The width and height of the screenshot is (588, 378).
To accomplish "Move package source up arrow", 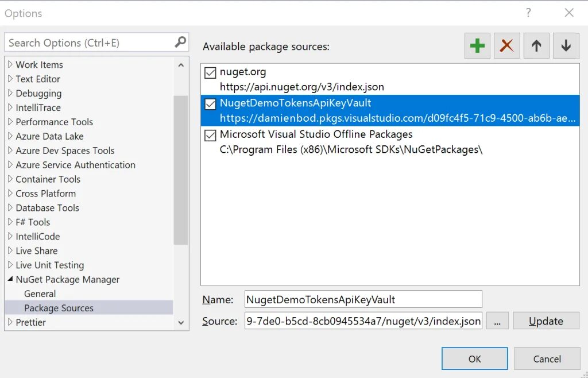I will click(x=536, y=46).
